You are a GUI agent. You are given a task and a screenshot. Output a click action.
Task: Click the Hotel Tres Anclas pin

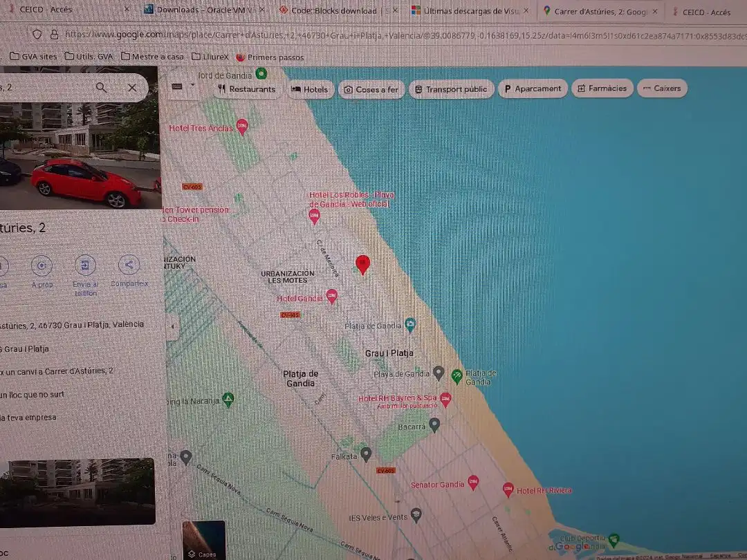coord(242,127)
